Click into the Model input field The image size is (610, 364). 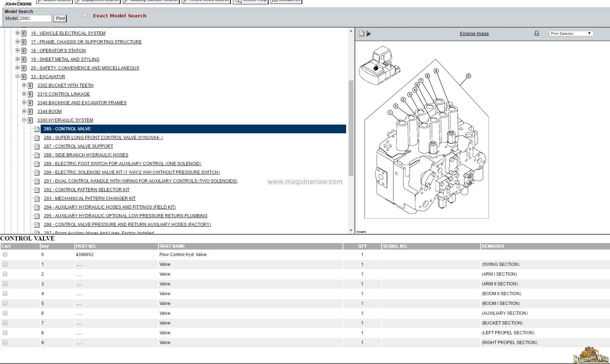pyautogui.click(x=35, y=18)
